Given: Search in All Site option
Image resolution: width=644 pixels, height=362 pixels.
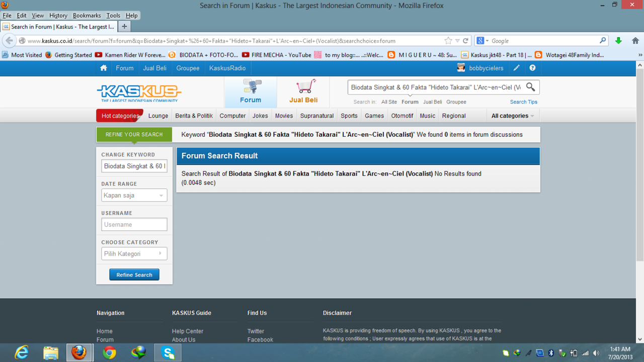Looking at the screenshot, I should [389, 102].
